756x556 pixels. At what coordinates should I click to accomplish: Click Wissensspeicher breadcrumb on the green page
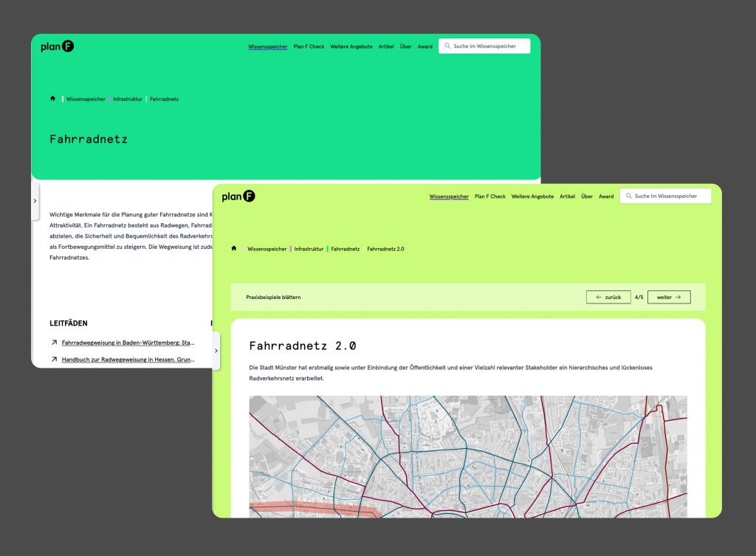[86, 99]
